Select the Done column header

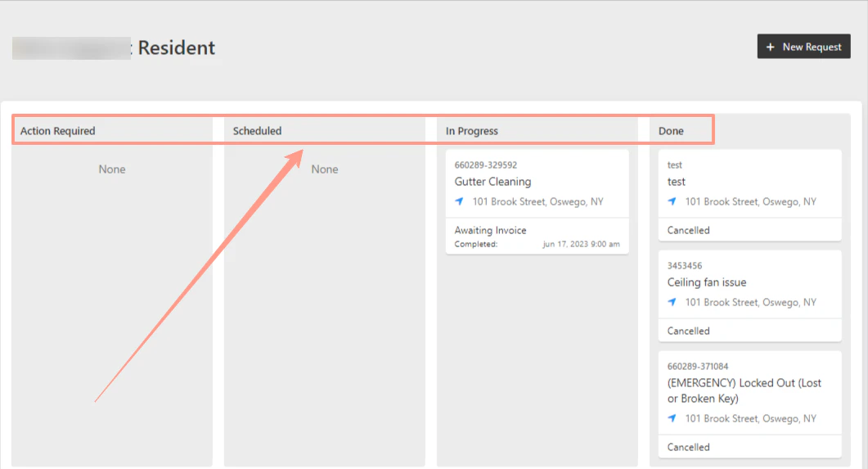pos(671,131)
